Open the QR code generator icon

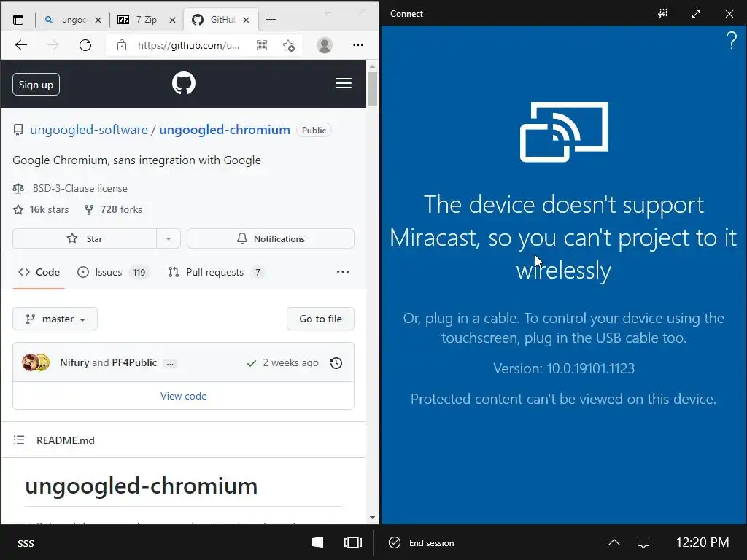(262, 45)
